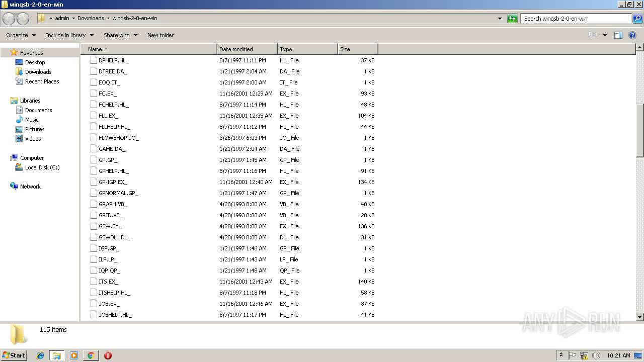Open the help question mark icon

pos(632,35)
